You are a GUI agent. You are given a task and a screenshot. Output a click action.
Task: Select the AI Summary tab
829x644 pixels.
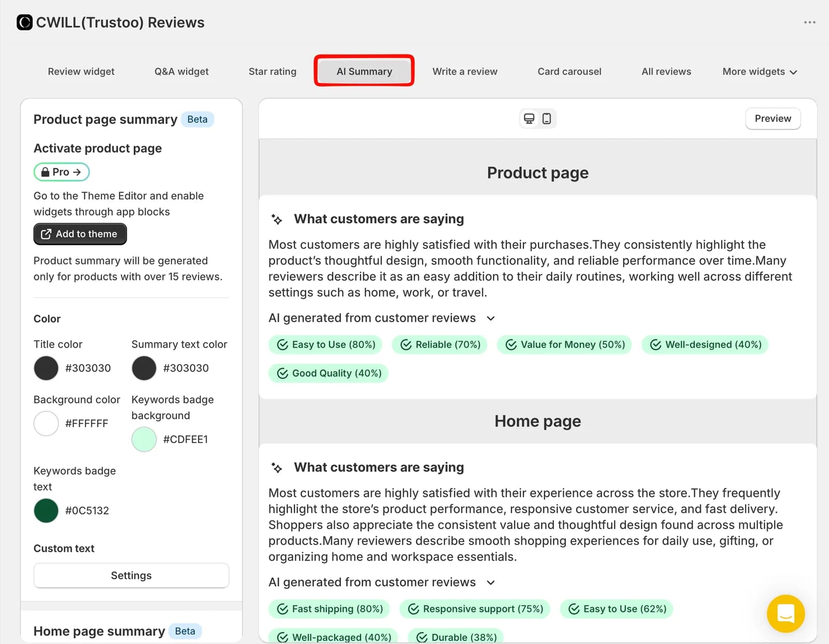[x=364, y=71]
